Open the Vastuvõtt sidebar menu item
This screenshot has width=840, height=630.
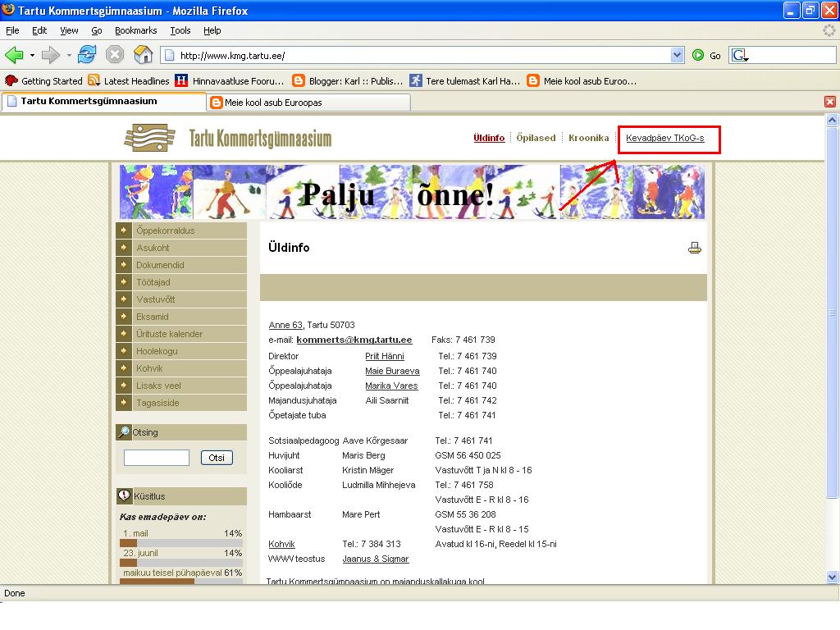coord(181,299)
